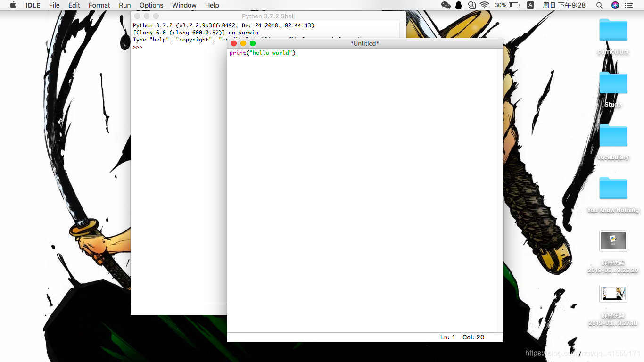Open the Window menu
This screenshot has width=644, height=362.
click(184, 5)
